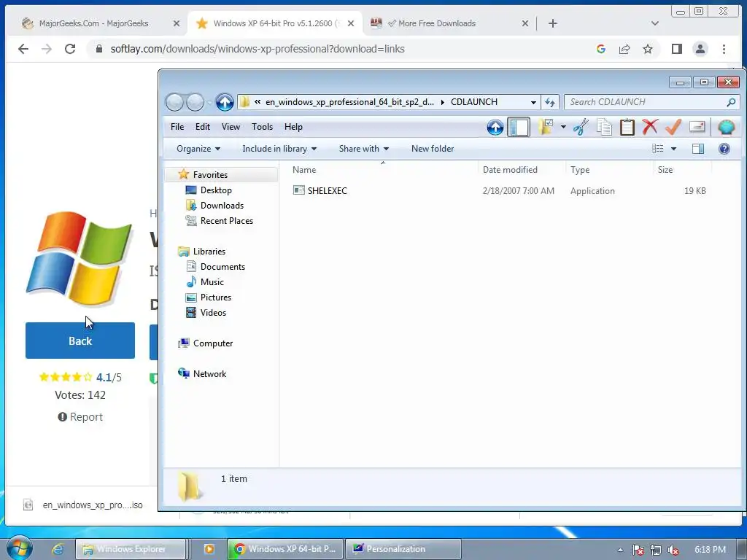747x560 pixels.
Task: Select Network in navigation pane
Action: (x=209, y=374)
